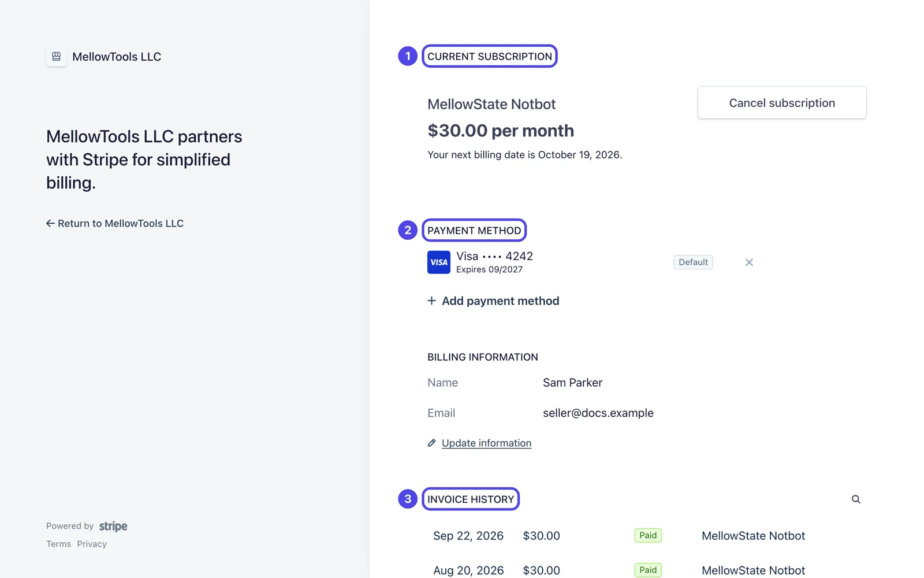Remove the Visa 4242 payment method
The width and height of the screenshot is (924, 578).
(x=749, y=262)
